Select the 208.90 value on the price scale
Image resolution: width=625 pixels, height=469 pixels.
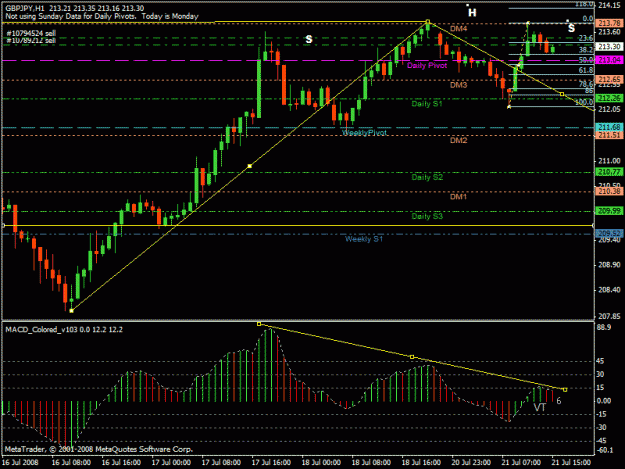click(609, 265)
